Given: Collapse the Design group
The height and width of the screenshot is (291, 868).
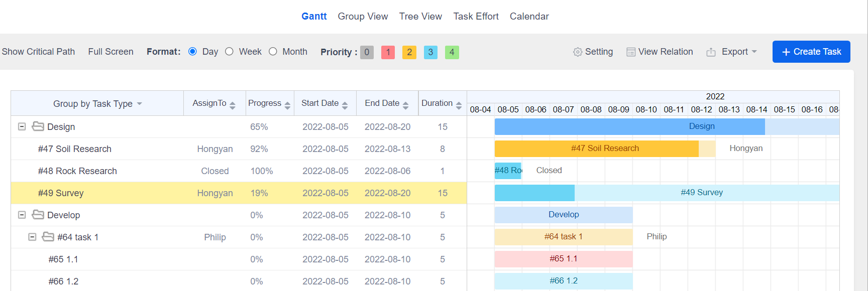Looking at the screenshot, I should pos(22,126).
